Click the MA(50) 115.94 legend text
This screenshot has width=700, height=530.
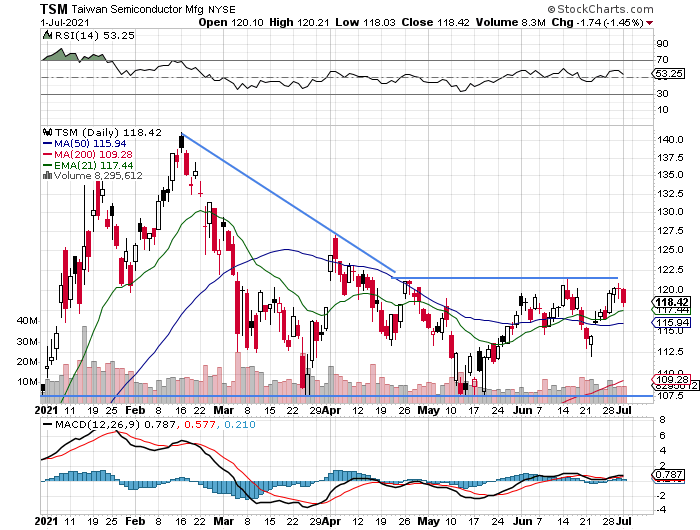[x=90, y=144]
